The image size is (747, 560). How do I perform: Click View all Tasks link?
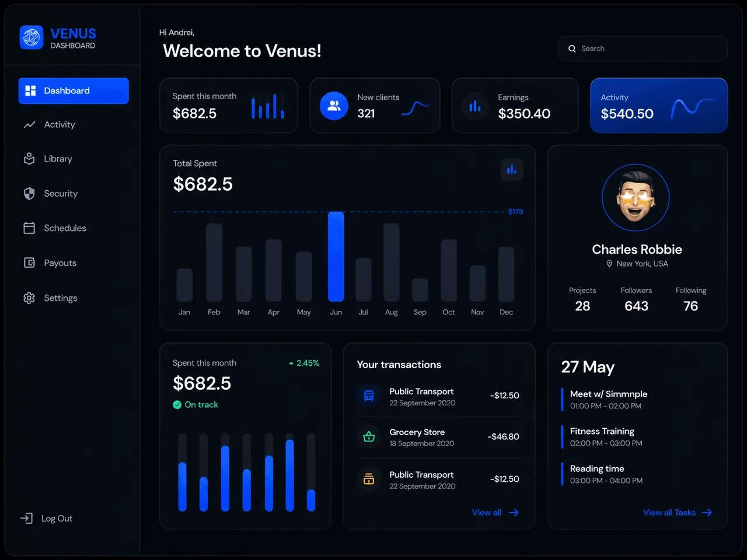pos(678,513)
